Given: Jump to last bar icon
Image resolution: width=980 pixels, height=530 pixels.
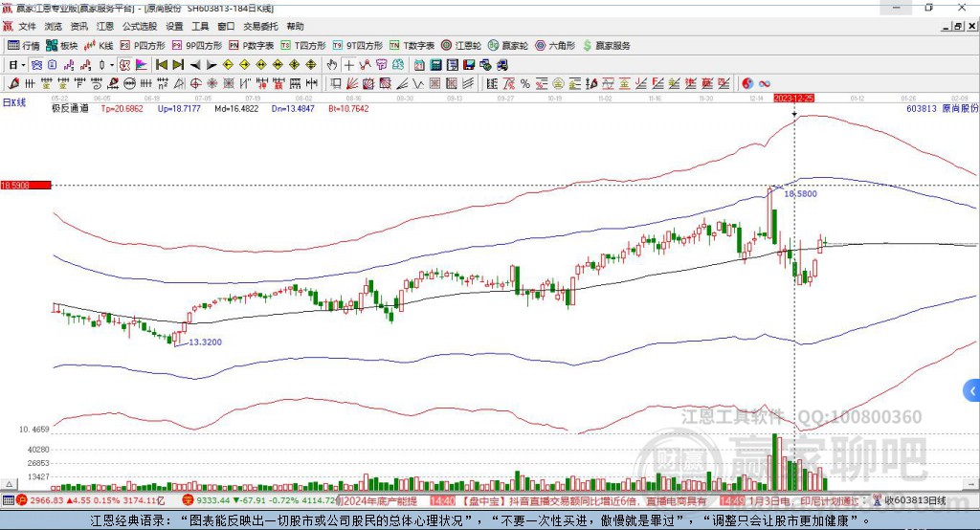Looking at the screenshot, I should pyautogui.click(x=178, y=65).
